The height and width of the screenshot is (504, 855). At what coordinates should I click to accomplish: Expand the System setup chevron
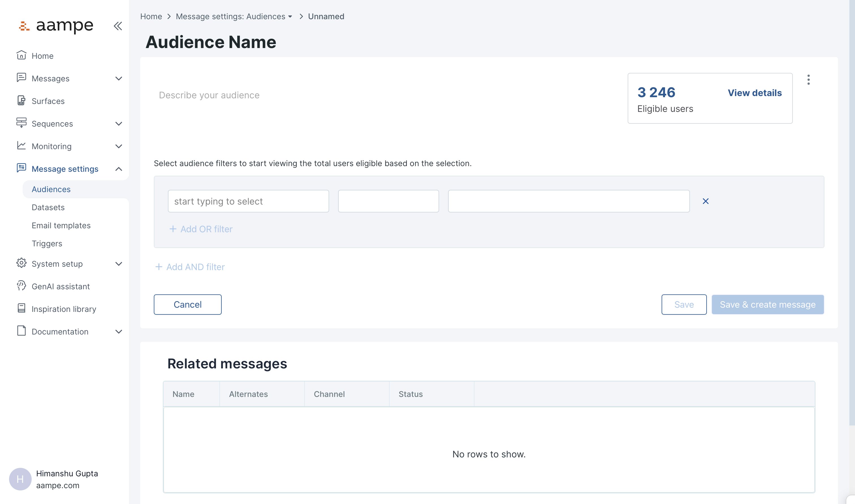[x=118, y=264]
